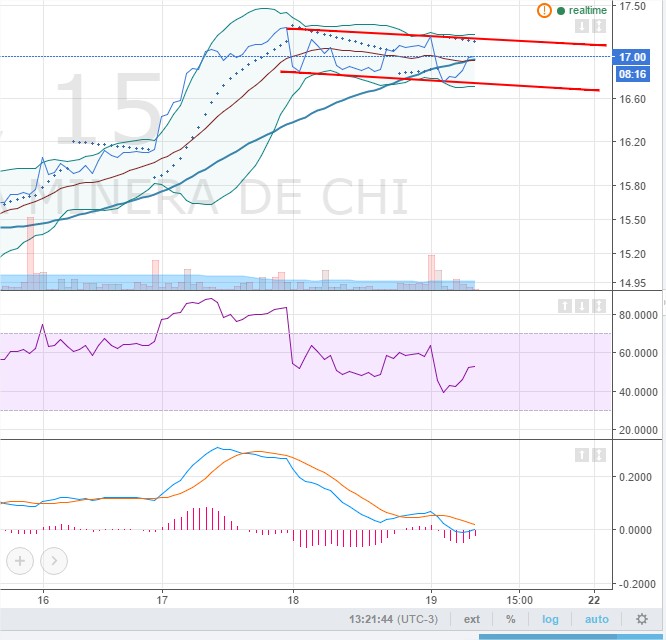666x640 pixels.
Task: Click the orange data warning icon
Action: 544,10
